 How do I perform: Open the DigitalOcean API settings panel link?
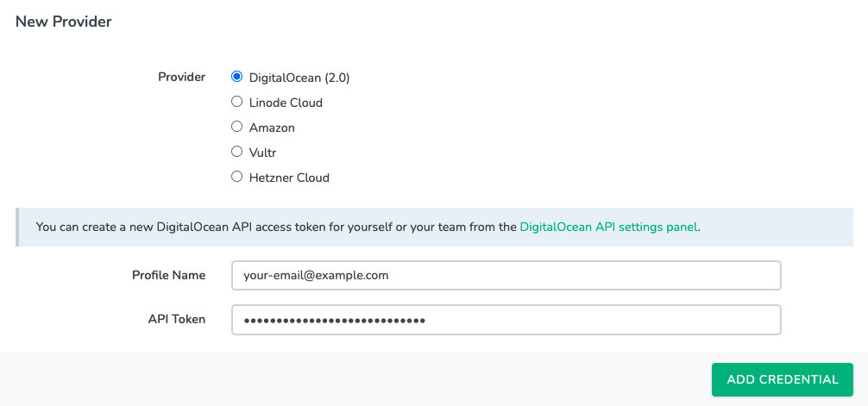(609, 227)
